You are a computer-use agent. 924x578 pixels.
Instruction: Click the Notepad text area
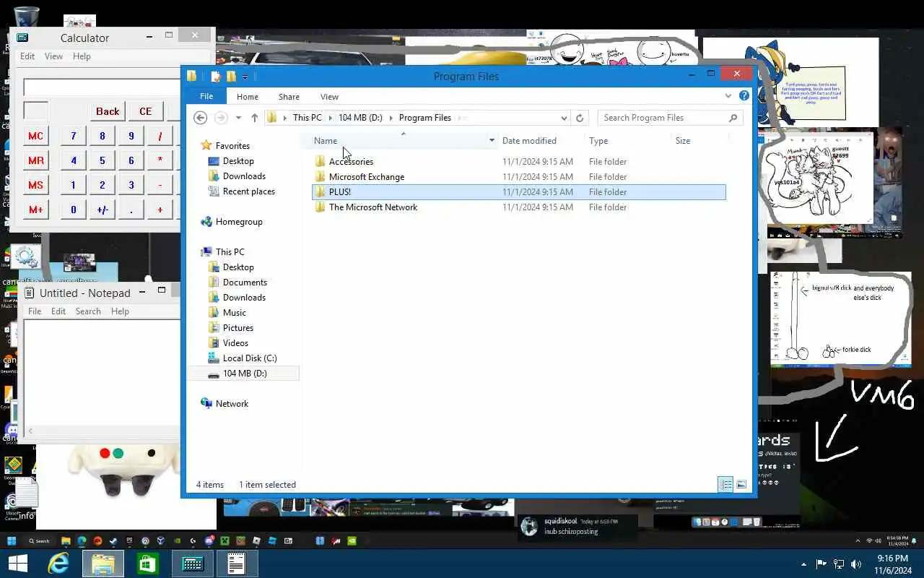[102, 372]
